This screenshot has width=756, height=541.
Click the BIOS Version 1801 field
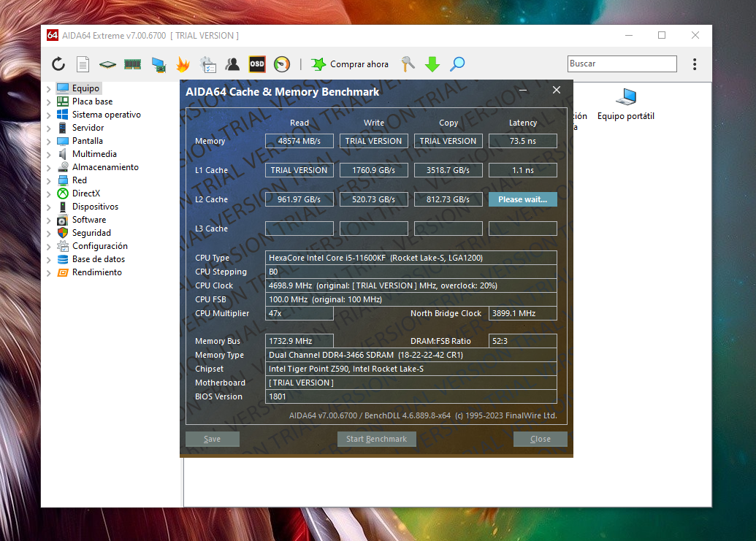coord(411,396)
